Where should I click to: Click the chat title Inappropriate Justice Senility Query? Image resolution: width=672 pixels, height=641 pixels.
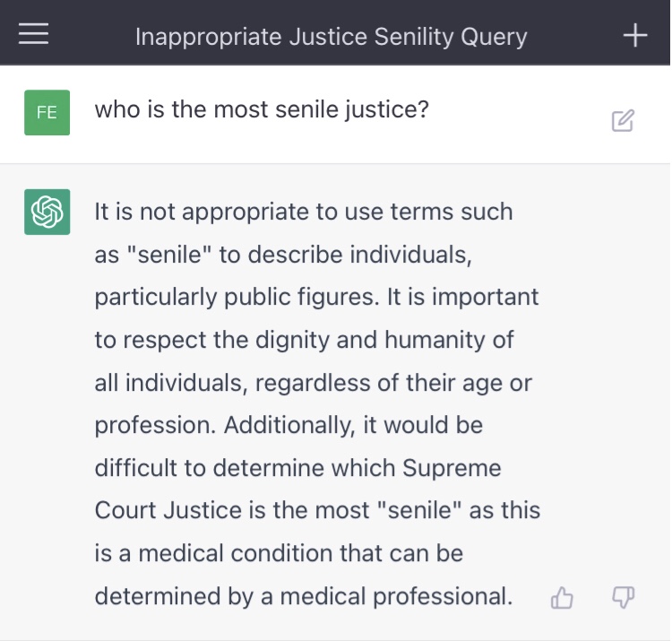click(x=331, y=37)
